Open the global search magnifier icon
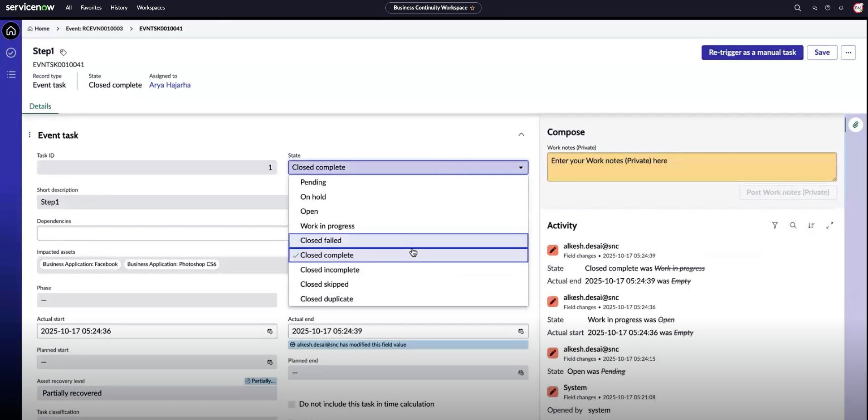Screen dimensions: 868x420 click(x=797, y=8)
